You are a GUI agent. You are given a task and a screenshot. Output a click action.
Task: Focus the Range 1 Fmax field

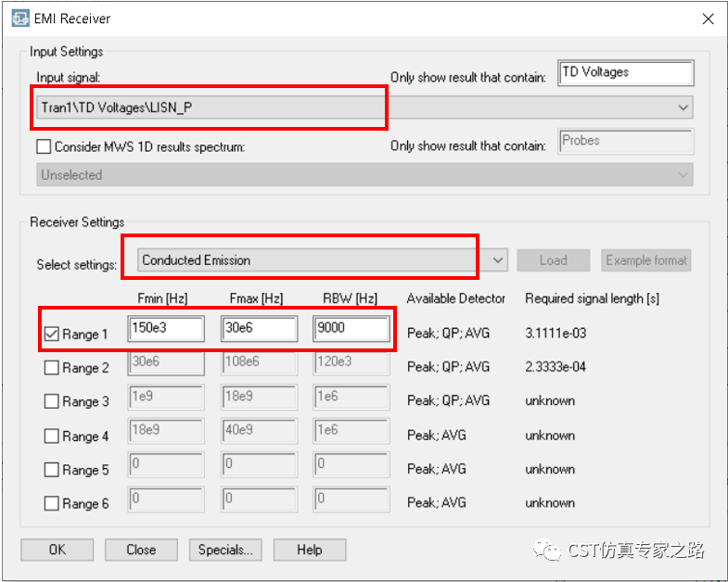pos(259,329)
